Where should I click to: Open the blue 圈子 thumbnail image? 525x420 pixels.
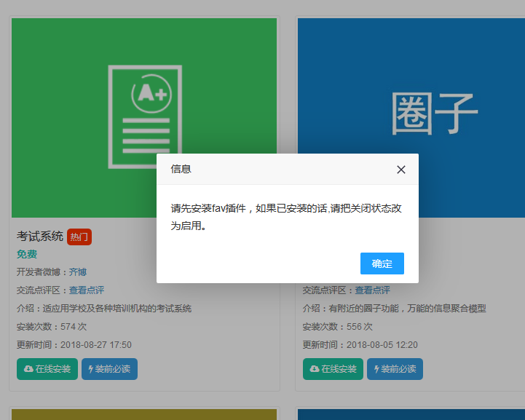click(433, 87)
